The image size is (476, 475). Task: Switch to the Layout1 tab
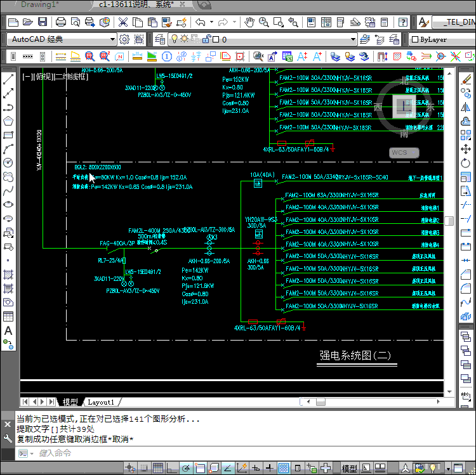point(101,402)
